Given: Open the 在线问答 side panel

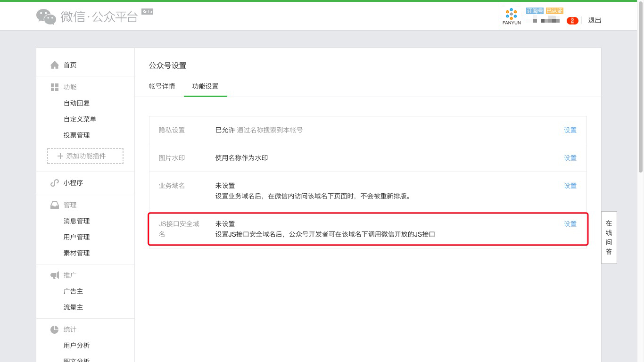Looking at the screenshot, I should (x=609, y=238).
